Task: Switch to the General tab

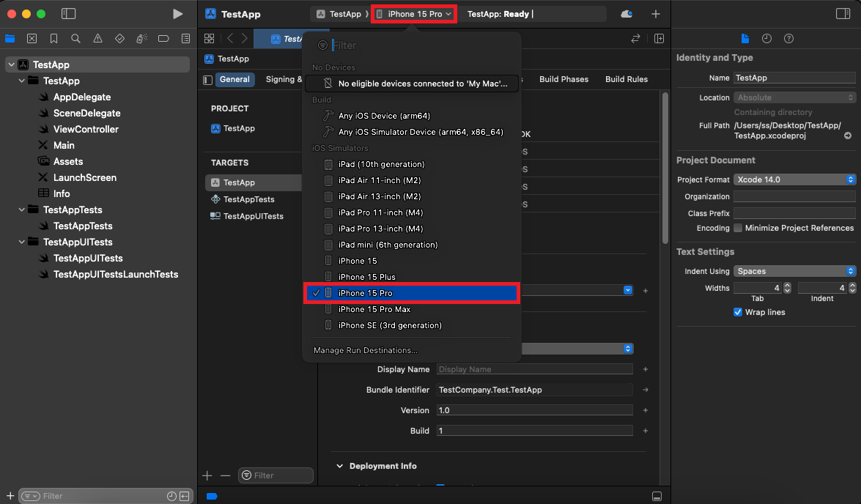Action: [234, 80]
